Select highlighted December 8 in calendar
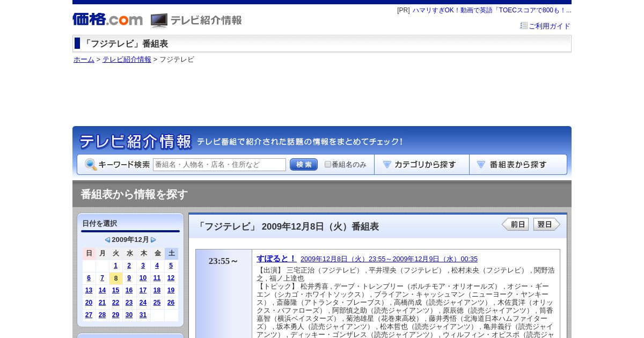Viewport: 644px width, 338px height. click(115, 278)
